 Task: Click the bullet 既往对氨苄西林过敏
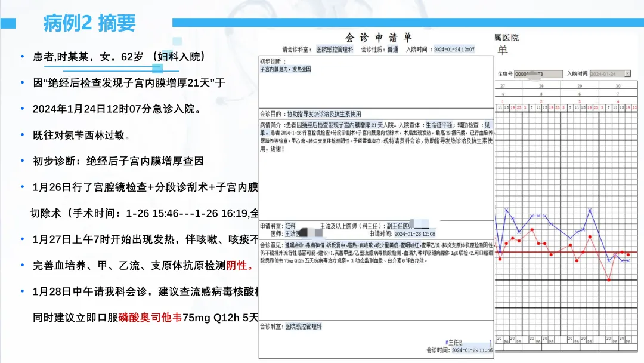(81, 136)
